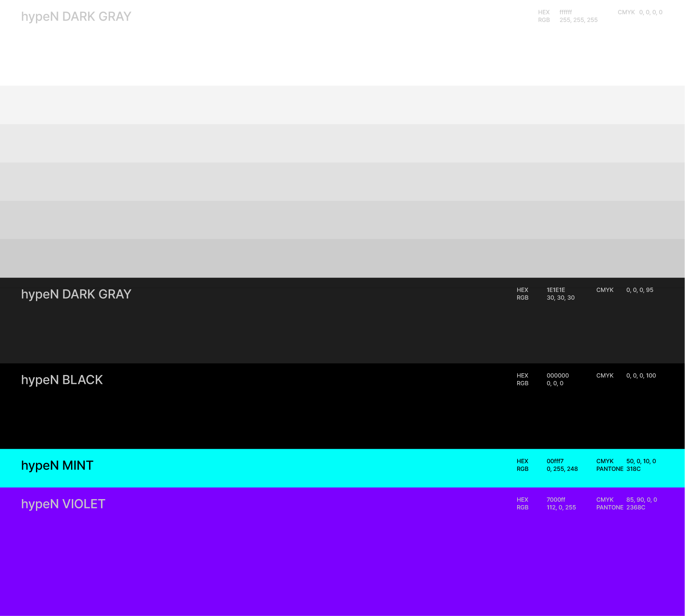This screenshot has width=685, height=616.
Task: Click the CMYK label in the black band
Action: coord(605,376)
